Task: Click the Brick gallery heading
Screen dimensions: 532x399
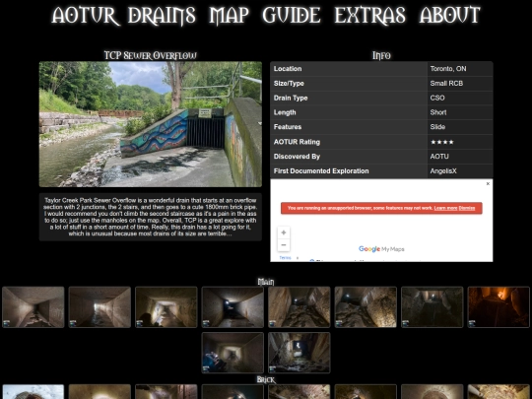Action: [x=266, y=379]
